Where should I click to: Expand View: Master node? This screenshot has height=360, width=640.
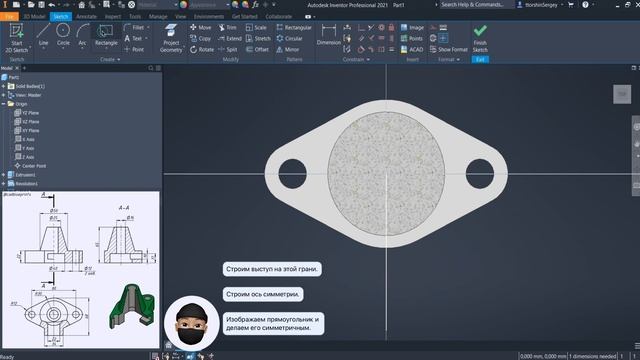click(4, 95)
